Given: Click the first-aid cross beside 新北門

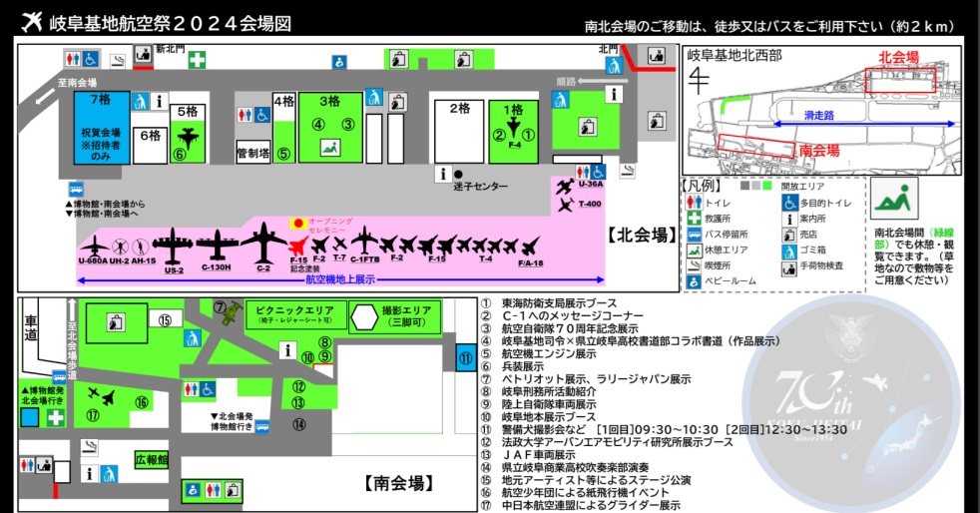Looking at the screenshot, I should [x=197, y=59].
